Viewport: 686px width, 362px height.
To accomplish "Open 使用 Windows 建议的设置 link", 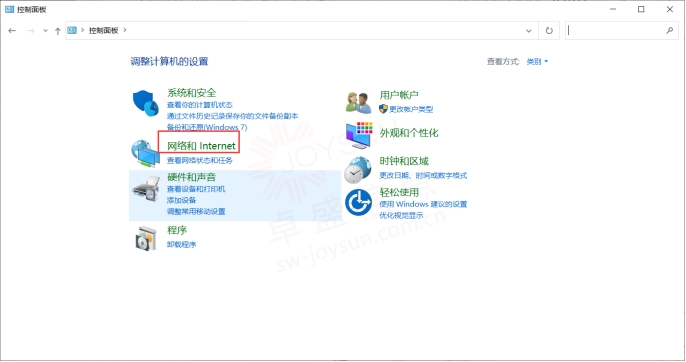I will 423,204.
